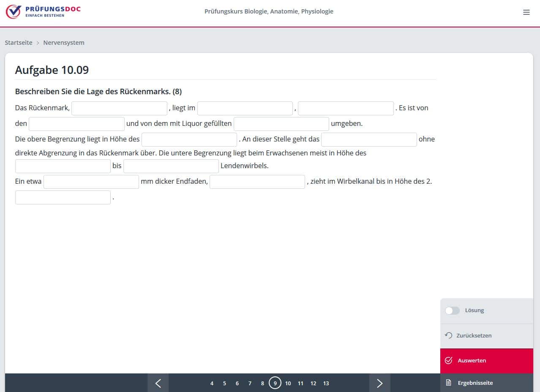Click the PrüfungsDoc logo
The height and width of the screenshot is (392, 540).
click(x=43, y=12)
